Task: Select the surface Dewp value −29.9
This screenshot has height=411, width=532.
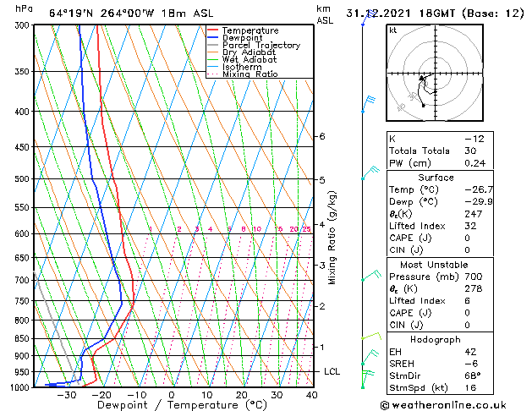Action: tap(479, 202)
